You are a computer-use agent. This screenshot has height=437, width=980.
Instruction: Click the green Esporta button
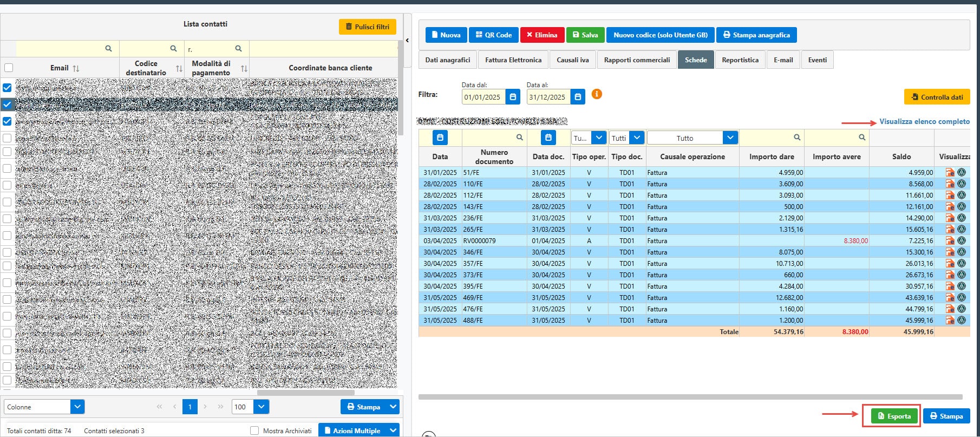click(x=894, y=416)
